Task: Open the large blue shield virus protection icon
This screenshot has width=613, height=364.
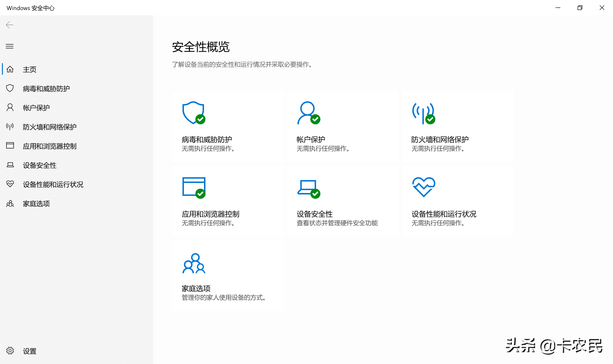Action: 194,113
